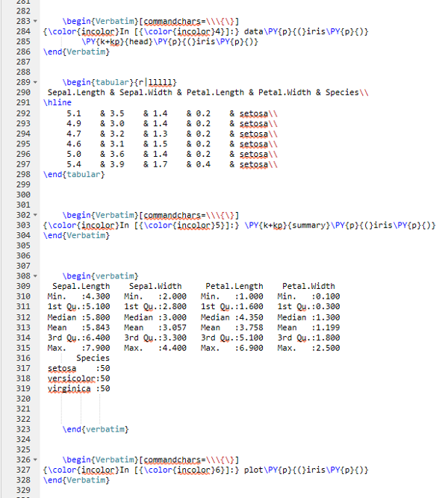The height and width of the screenshot is (498, 448).
Task: Click the value 0.4 on line 297
Action: [x=203, y=164]
